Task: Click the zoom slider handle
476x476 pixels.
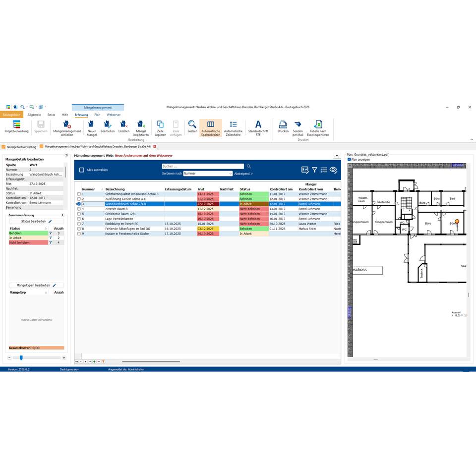Action: click(x=21, y=358)
